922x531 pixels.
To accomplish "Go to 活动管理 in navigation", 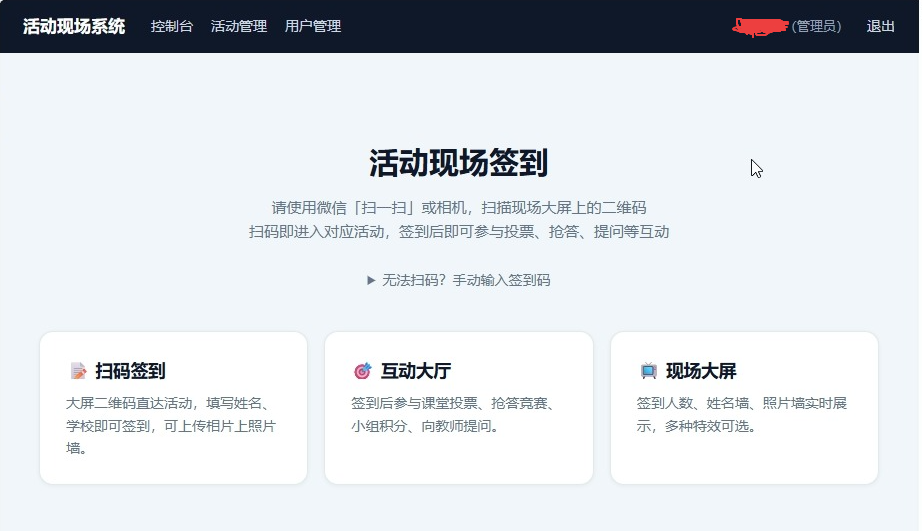I will (x=239, y=26).
